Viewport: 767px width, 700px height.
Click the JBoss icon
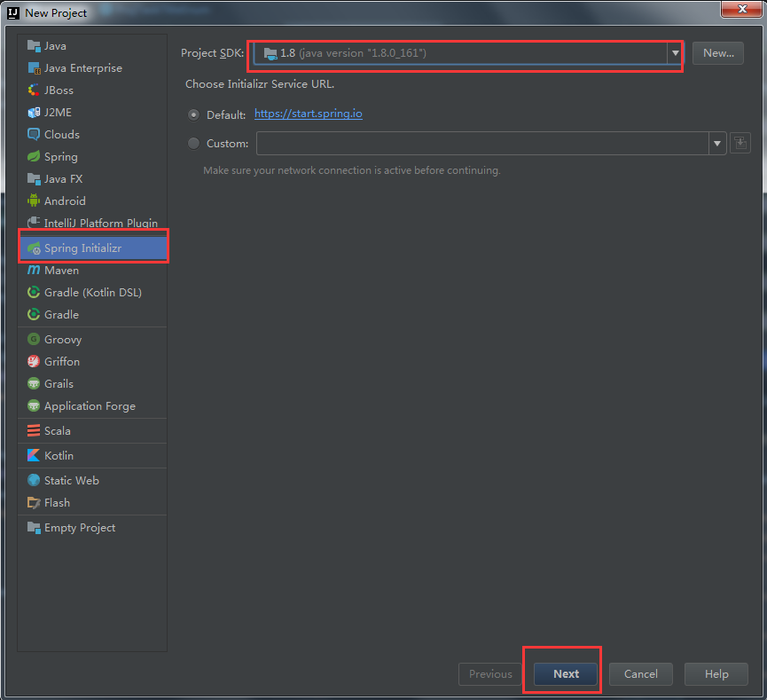pos(34,90)
